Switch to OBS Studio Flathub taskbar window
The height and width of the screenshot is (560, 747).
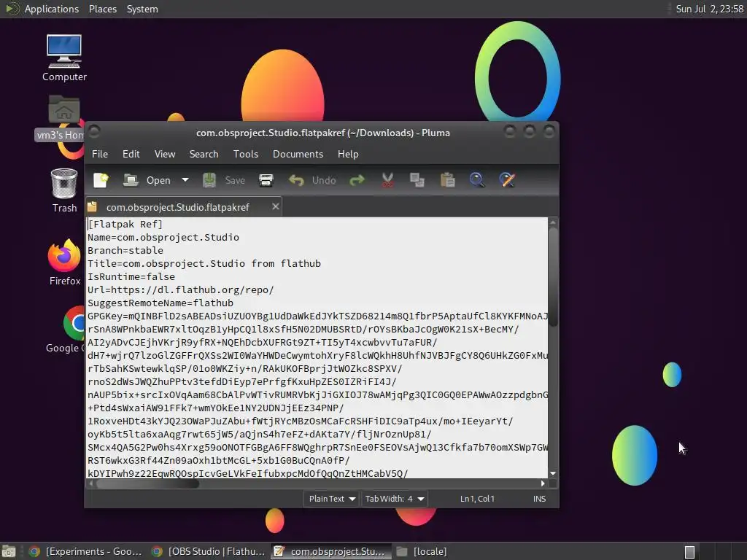pyautogui.click(x=208, y=551)
